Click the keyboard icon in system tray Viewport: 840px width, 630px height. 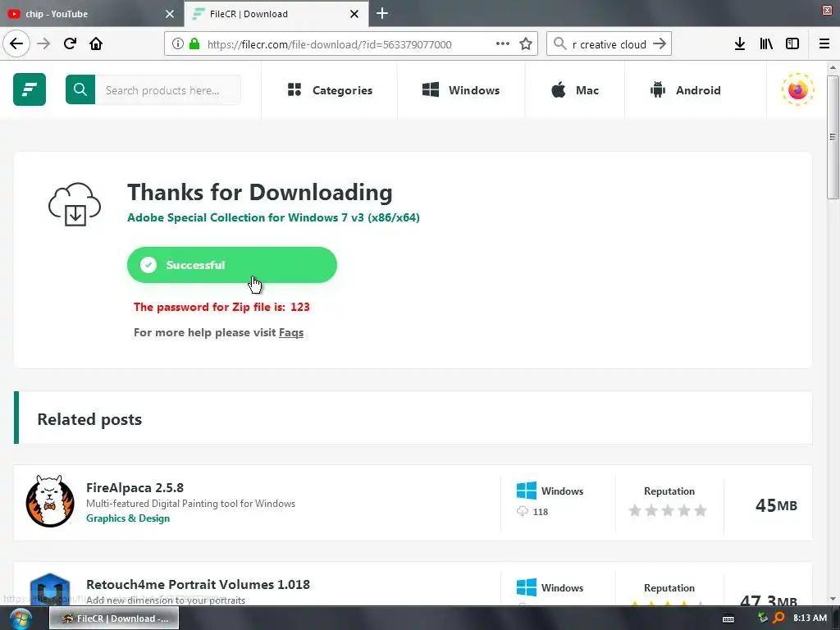728,619
